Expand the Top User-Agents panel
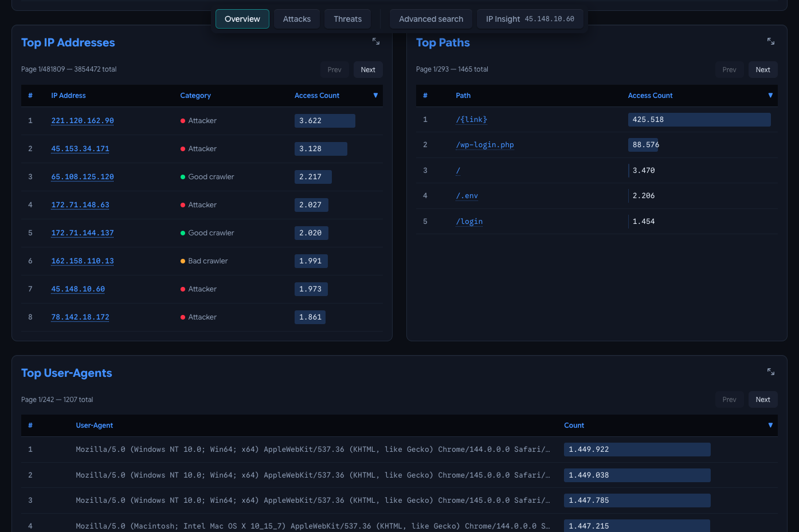This screenshot has width=799, height=532. [771, 372]
